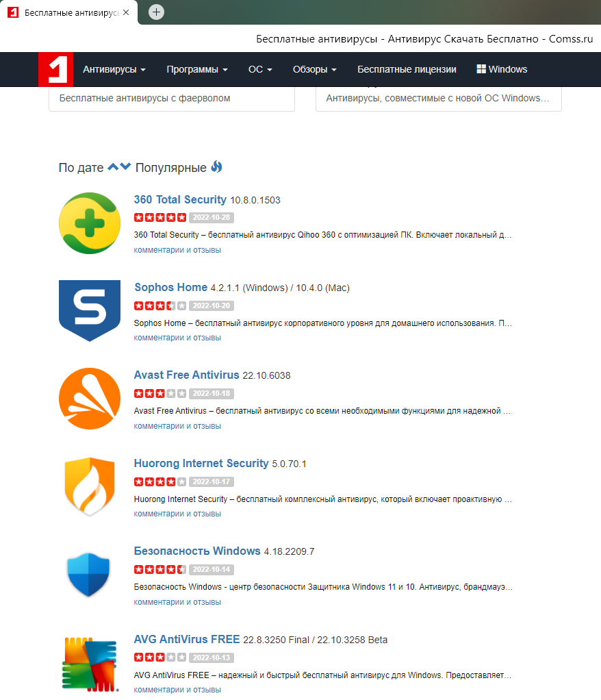Screen dimensions: 601x700
Task: Expand the Антивирусы dropdown menu
Action: (x=114, y=69)
